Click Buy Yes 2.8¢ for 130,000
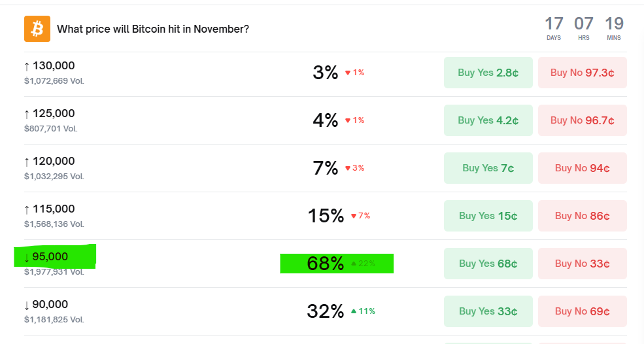This screenshot has height=344, width=644. click(x=488, y=73)
